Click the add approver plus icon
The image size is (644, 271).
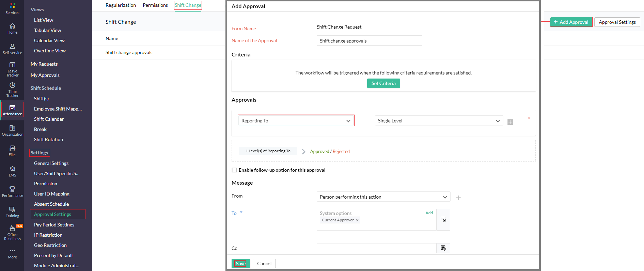pos(510,122)
